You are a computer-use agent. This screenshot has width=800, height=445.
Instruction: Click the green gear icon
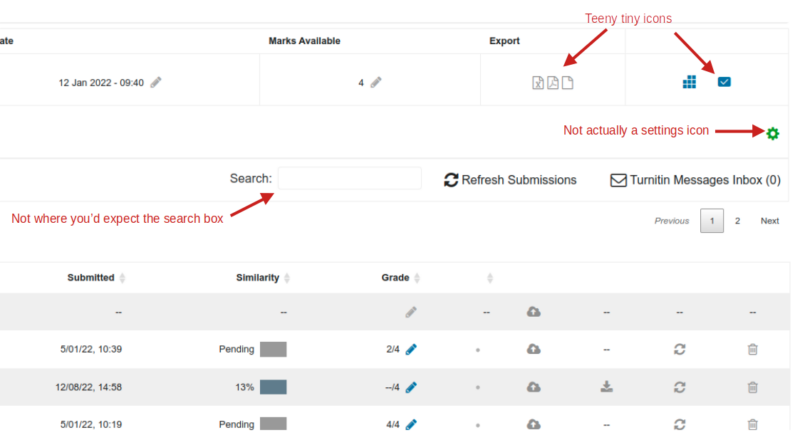coord(772,133)
